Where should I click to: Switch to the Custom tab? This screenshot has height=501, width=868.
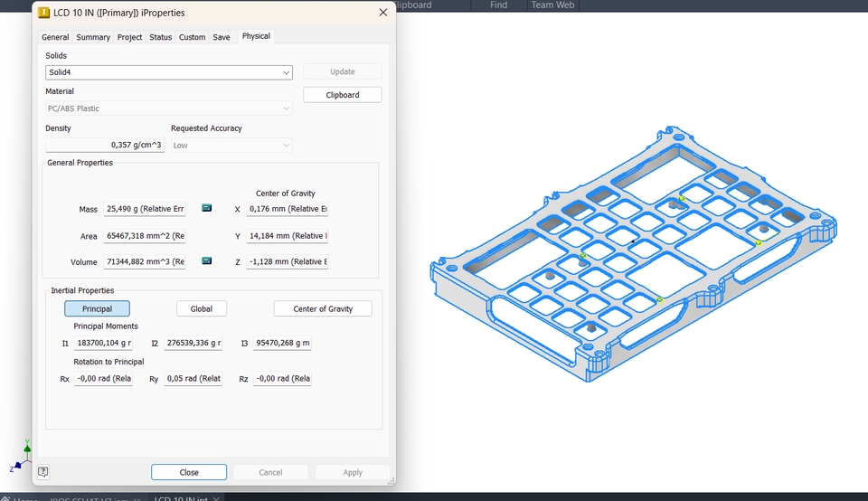pos(192,37)
